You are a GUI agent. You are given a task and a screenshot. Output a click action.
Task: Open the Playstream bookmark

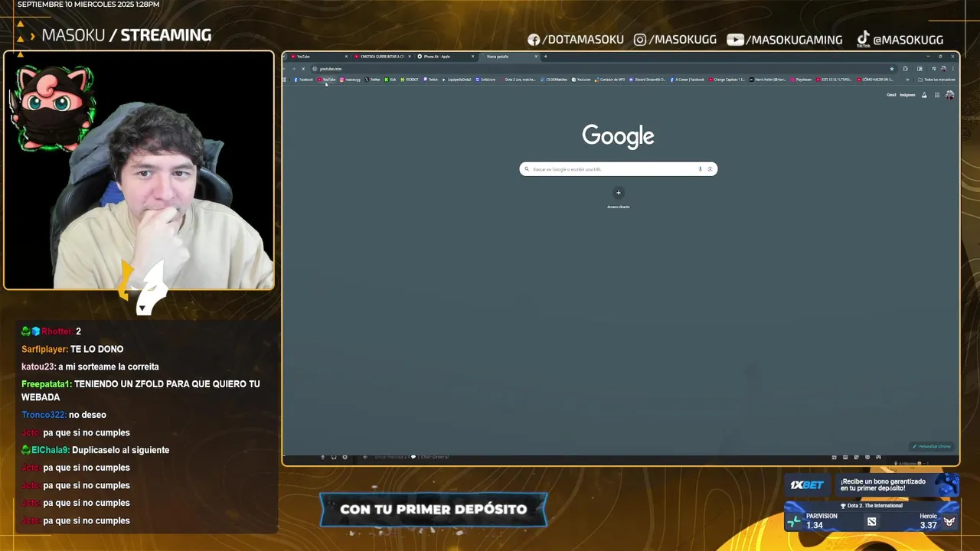click(801, 80)
